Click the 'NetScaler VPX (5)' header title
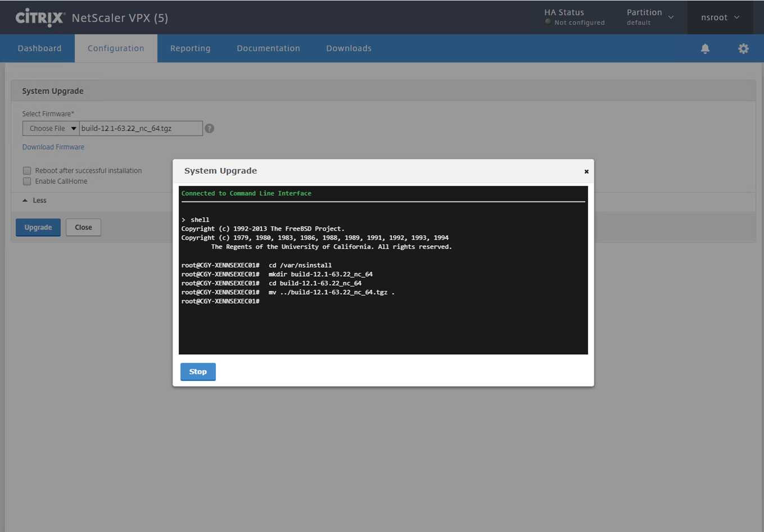 pyautogui.click(x=120, y=18)
